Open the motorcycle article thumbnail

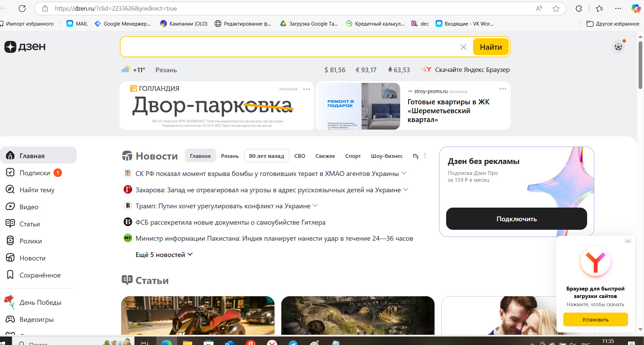[x=198, y=315]
